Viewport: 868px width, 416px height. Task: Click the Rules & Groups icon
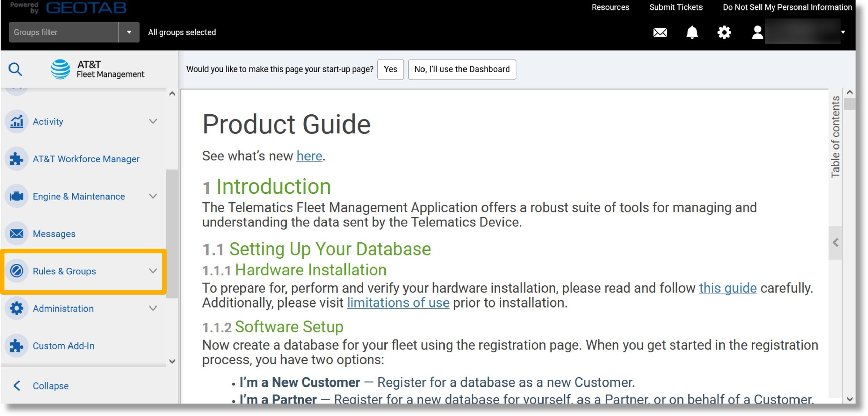point(16,271)
